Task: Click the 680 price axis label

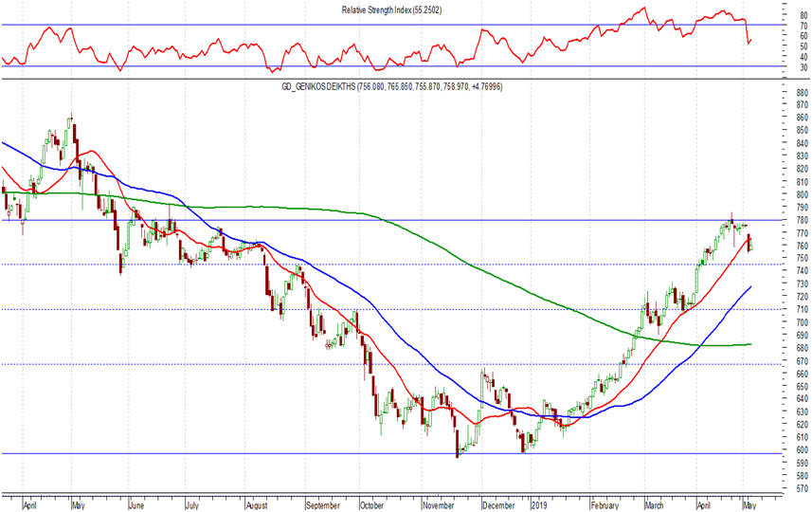Action: 803,348
